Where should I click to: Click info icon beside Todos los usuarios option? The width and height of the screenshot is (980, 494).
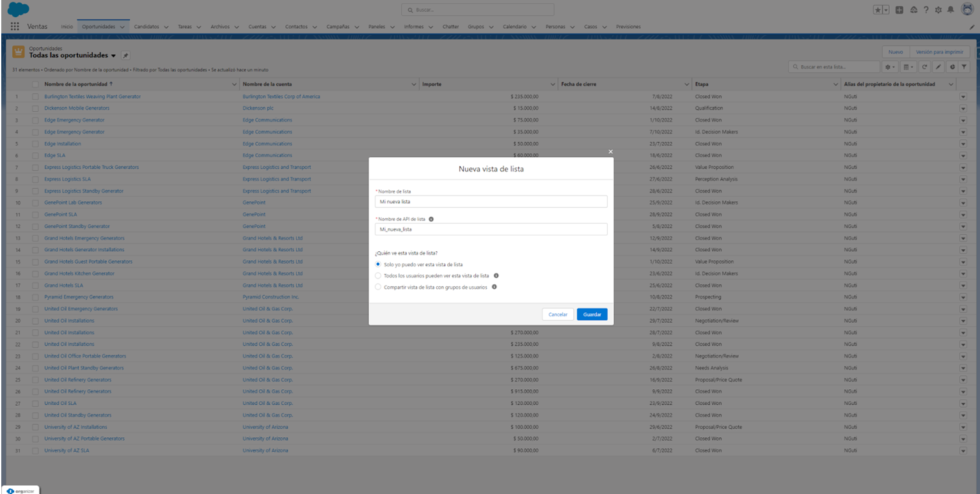coord(496,275)
